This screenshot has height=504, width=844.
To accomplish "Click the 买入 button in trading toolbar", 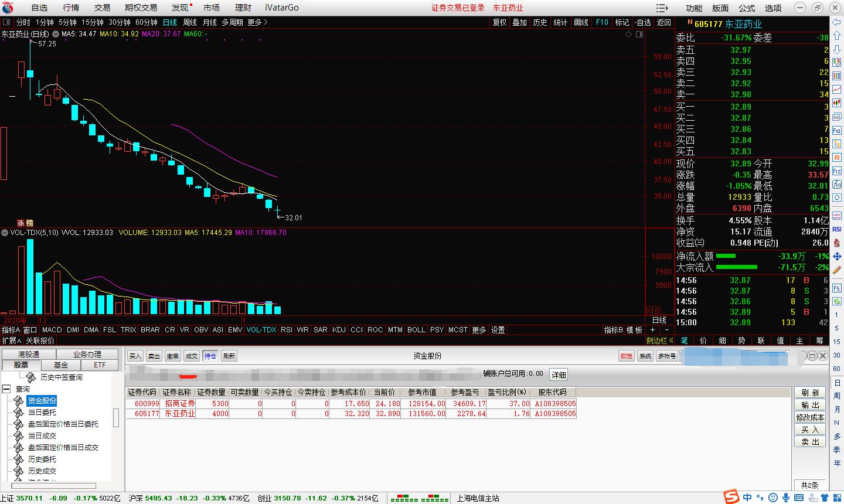I will point(135,356).
